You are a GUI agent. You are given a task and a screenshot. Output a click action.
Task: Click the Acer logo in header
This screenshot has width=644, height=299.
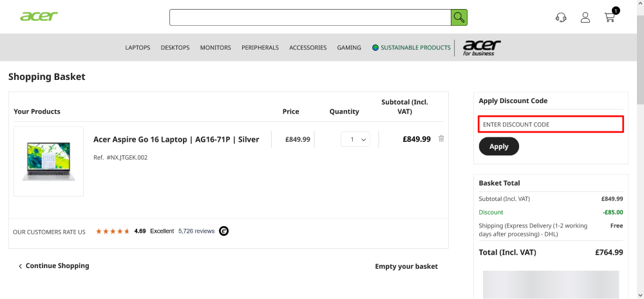[39, 16]
